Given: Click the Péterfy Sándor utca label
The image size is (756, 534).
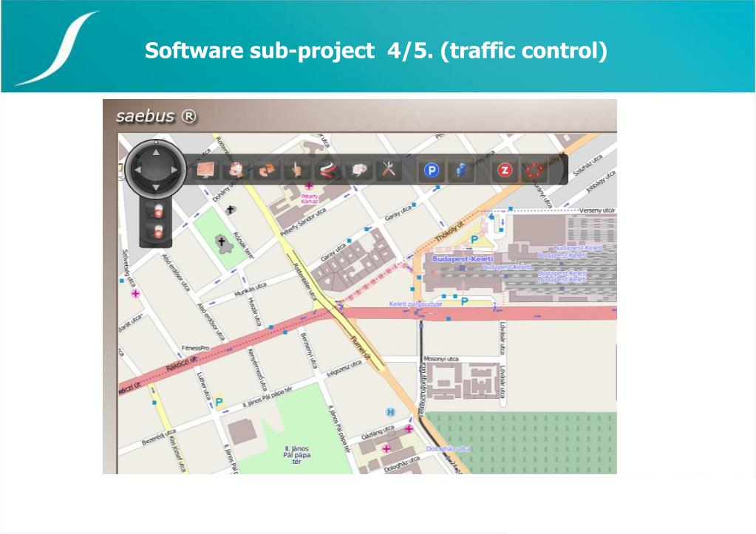Looking at the screenshot, I should (303, 222).
